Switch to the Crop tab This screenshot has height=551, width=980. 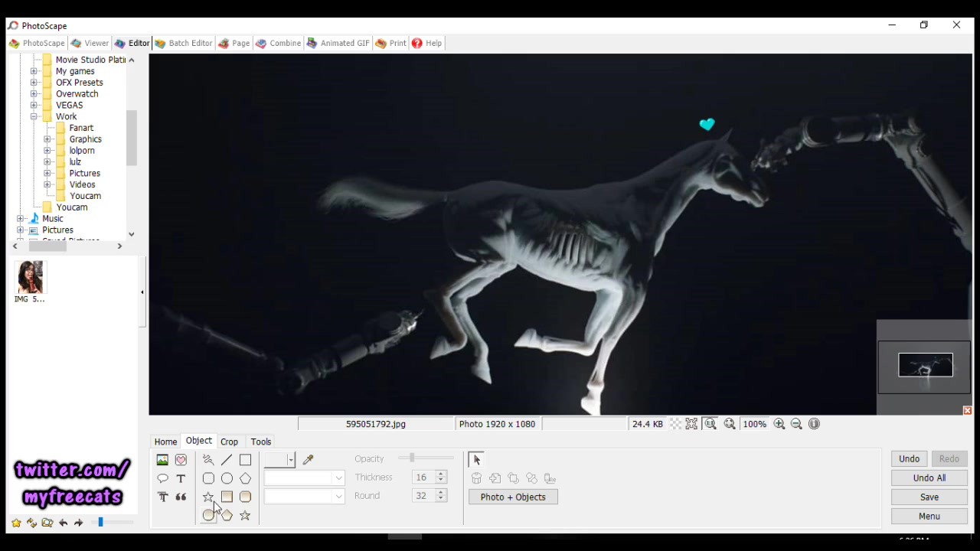(x=229, y=442)
